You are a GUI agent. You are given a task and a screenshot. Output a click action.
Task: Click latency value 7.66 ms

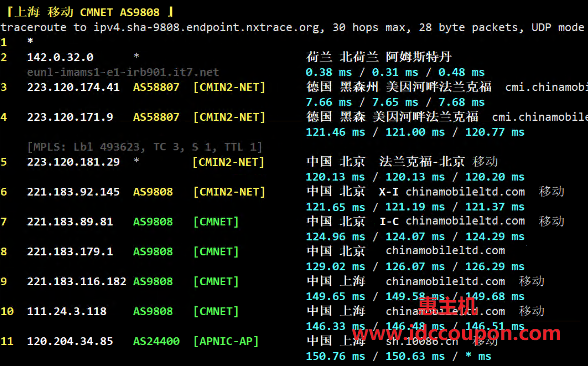pos(328,102)
